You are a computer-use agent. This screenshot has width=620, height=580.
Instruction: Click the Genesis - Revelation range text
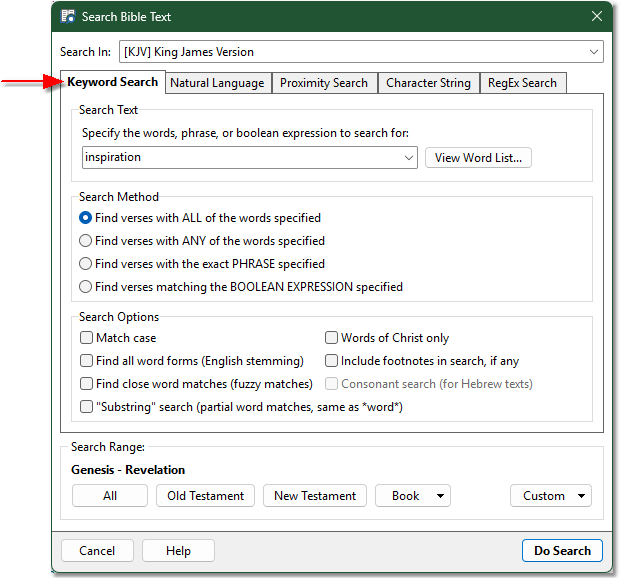tap(128, 470)
